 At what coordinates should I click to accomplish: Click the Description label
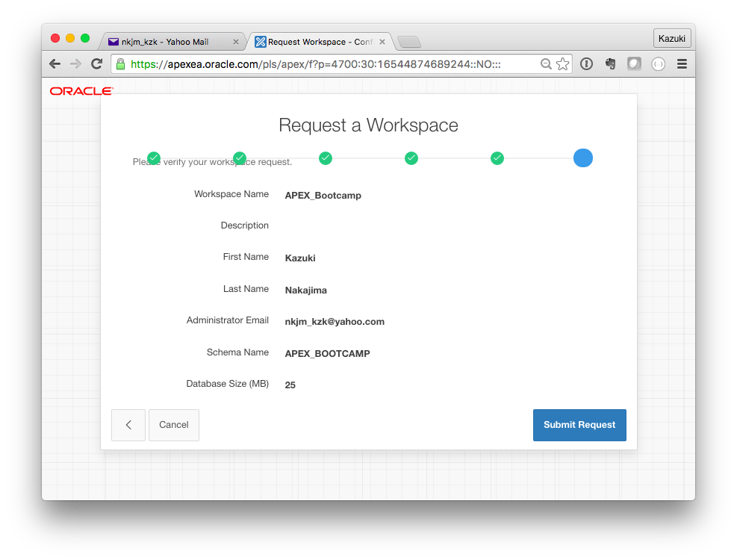coord(245,225)
